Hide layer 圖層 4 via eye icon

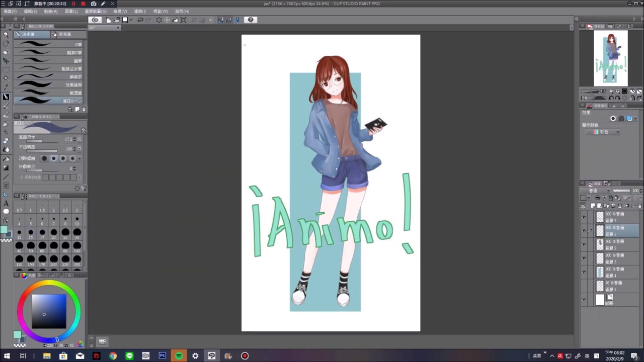[584, 272]
